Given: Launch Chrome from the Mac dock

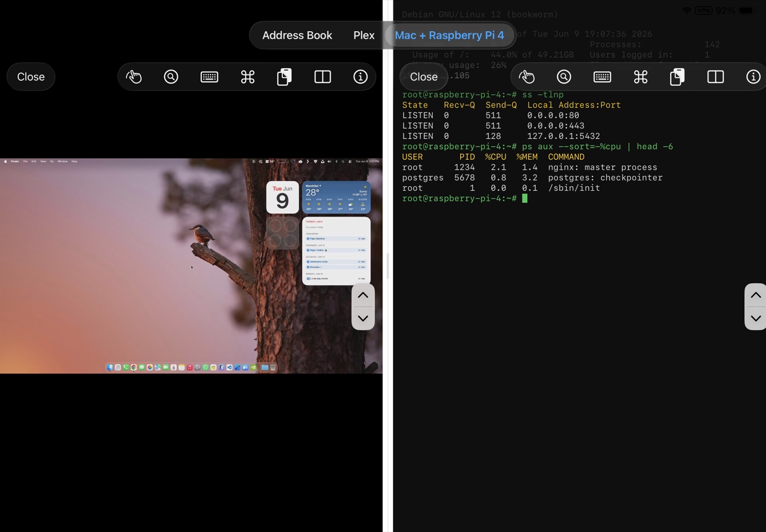Looking at the screenshot, I should point(134,367).
